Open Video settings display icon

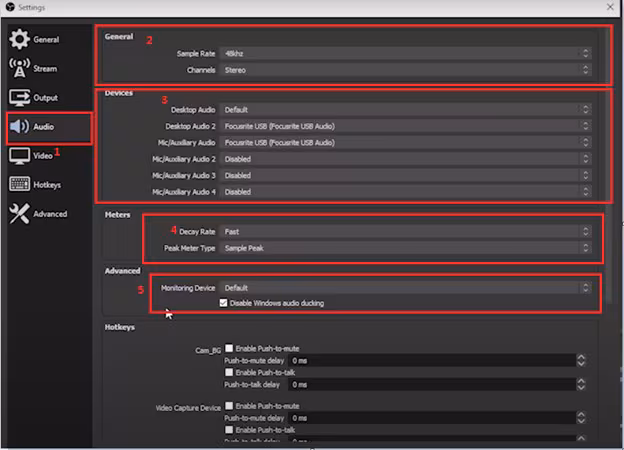click(19, 156)
